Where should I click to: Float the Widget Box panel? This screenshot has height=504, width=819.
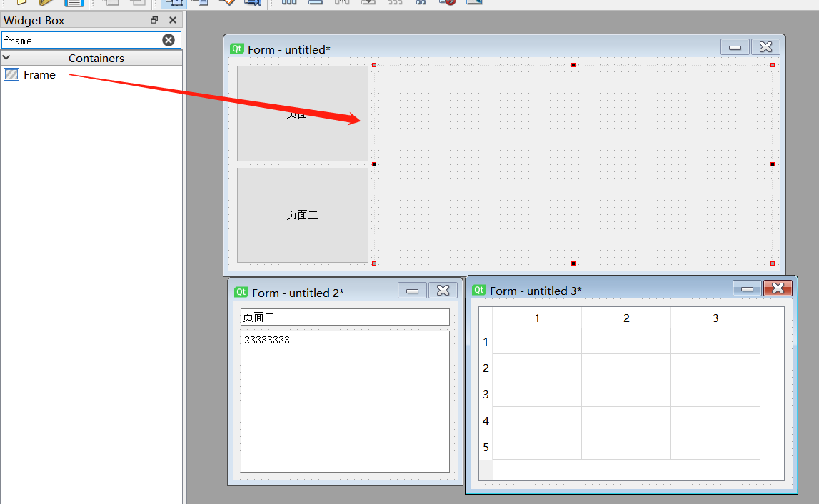[154, 20]
